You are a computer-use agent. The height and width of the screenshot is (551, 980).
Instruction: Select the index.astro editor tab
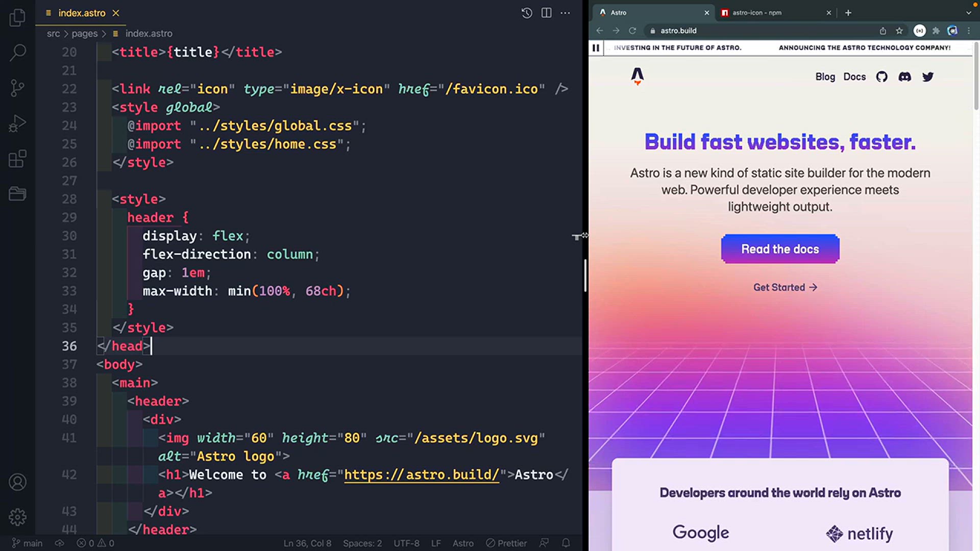pos(82,13)
